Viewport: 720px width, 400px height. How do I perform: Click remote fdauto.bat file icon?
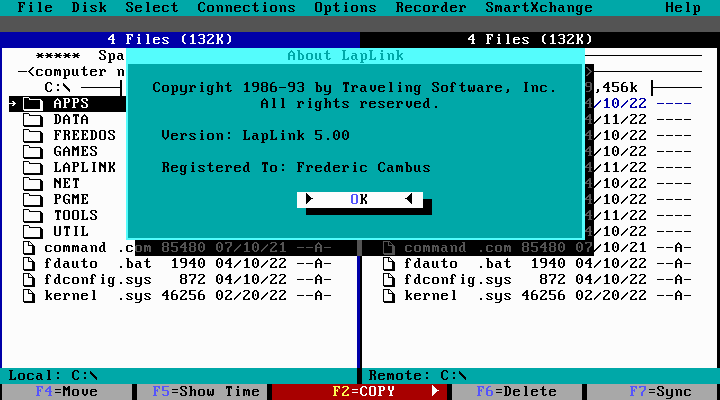click(x=389, y=264)
